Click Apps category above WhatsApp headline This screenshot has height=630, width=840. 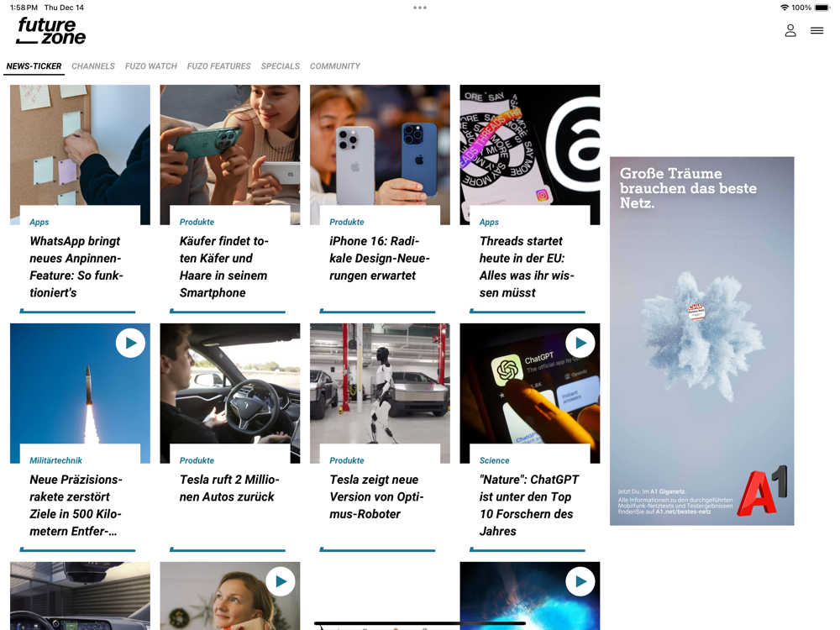39,222
